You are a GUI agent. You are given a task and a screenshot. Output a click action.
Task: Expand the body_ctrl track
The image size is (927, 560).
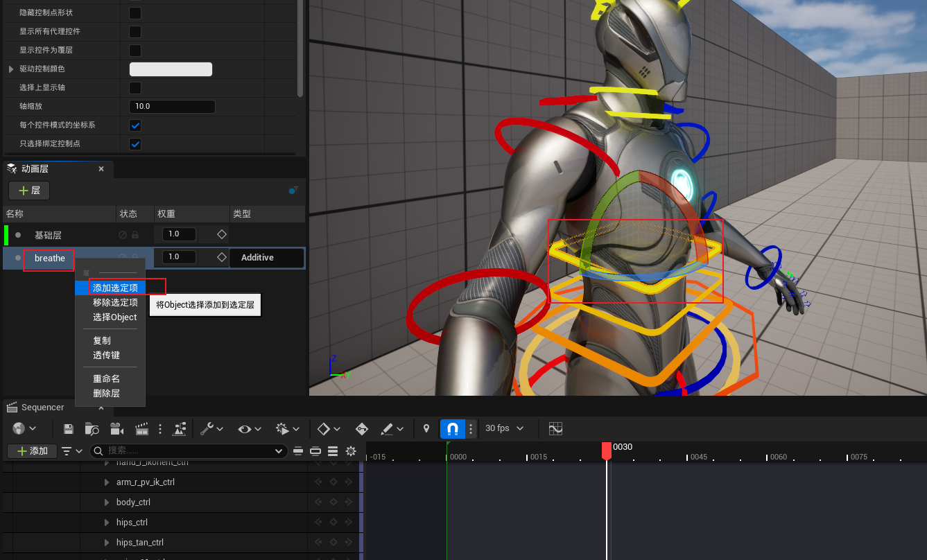(x=107, y=502)
